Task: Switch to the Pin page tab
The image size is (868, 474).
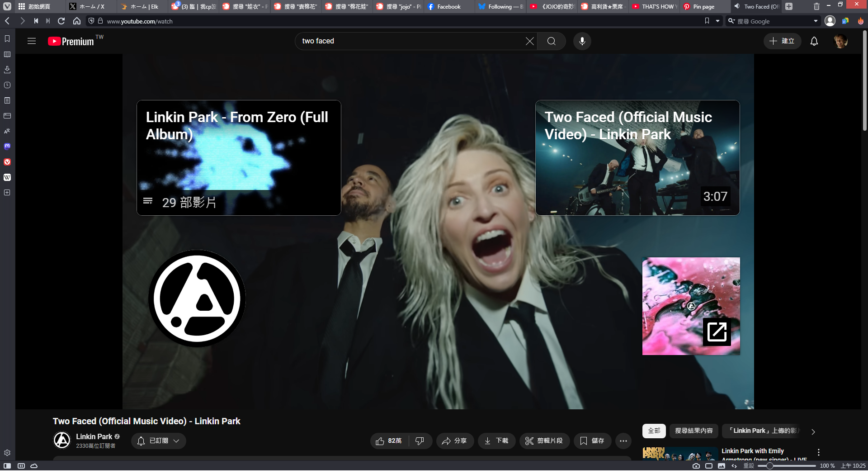Action: [x=704, y=6]
